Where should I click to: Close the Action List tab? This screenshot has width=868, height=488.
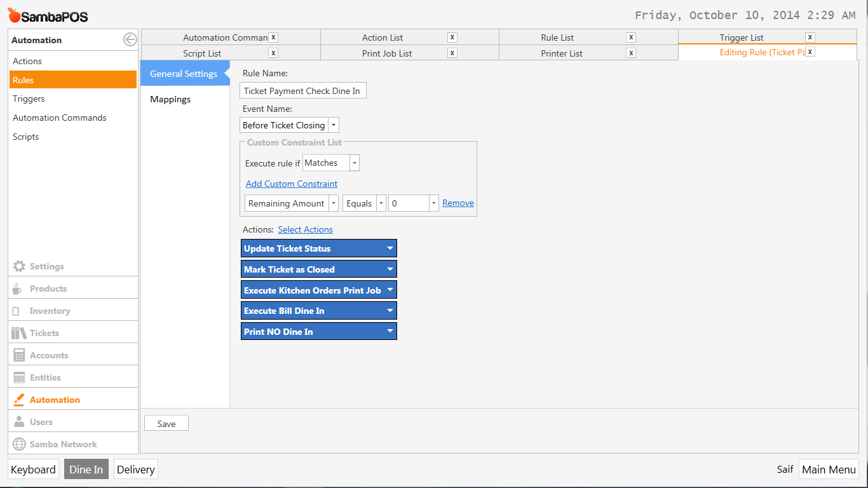(x=452, y=37)
